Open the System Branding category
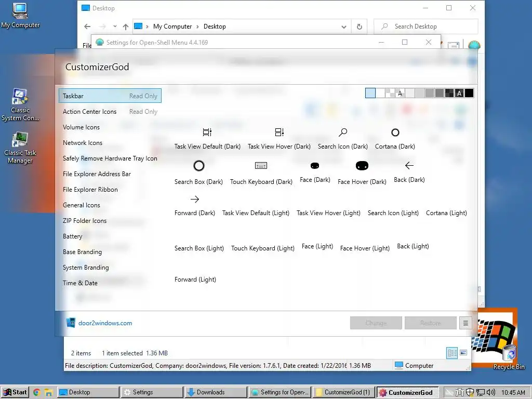Viewport: 532px width, 399px height. pyautogui.click(x=110, y=268)
